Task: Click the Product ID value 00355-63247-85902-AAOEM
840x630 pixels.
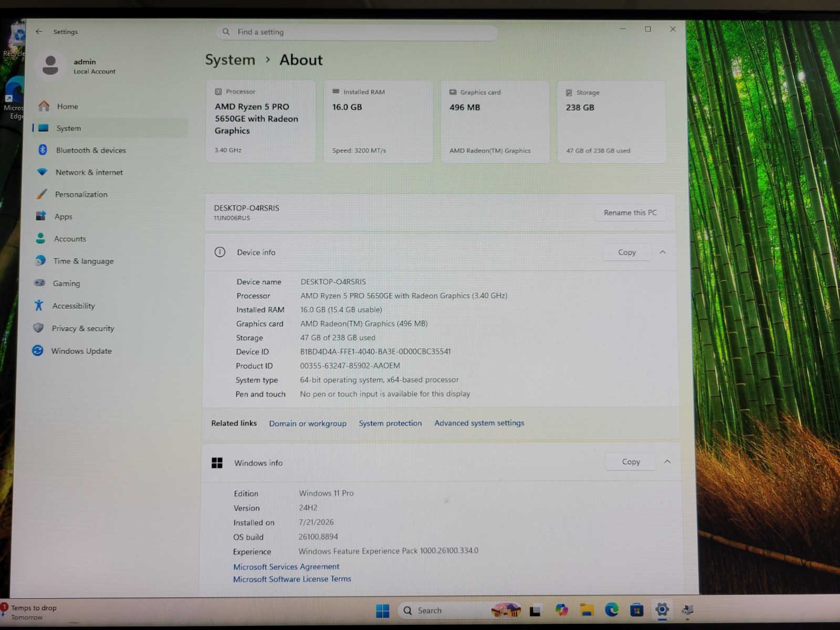Action: click(x=350, y=365)
